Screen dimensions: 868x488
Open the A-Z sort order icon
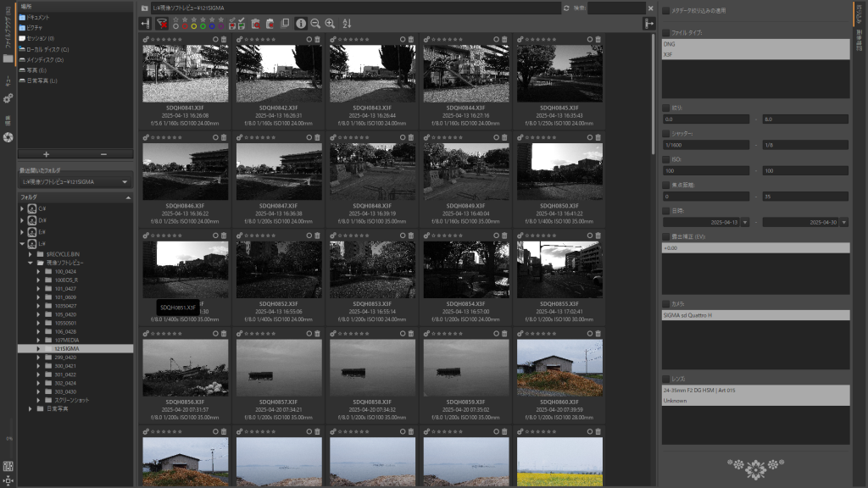coord(347,23)
